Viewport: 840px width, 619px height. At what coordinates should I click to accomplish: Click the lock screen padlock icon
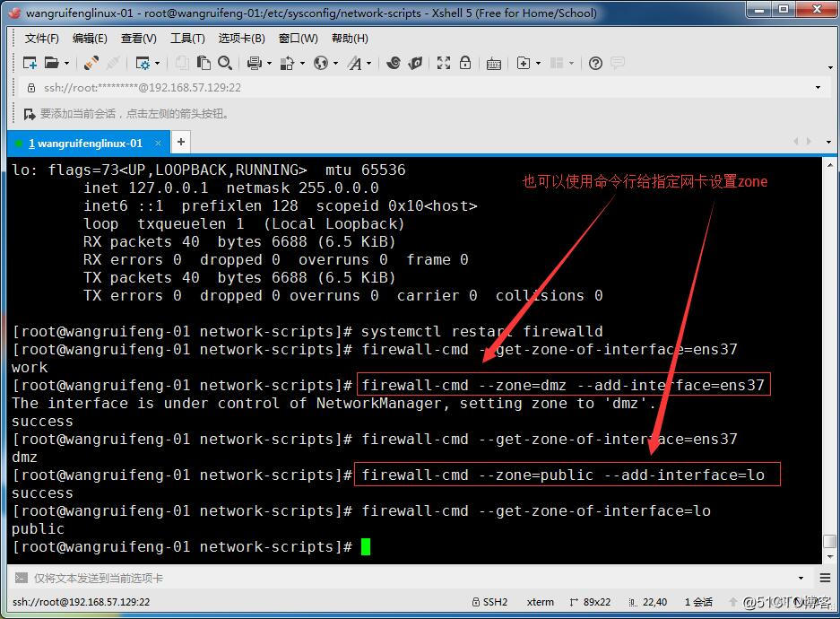(465, 63)
